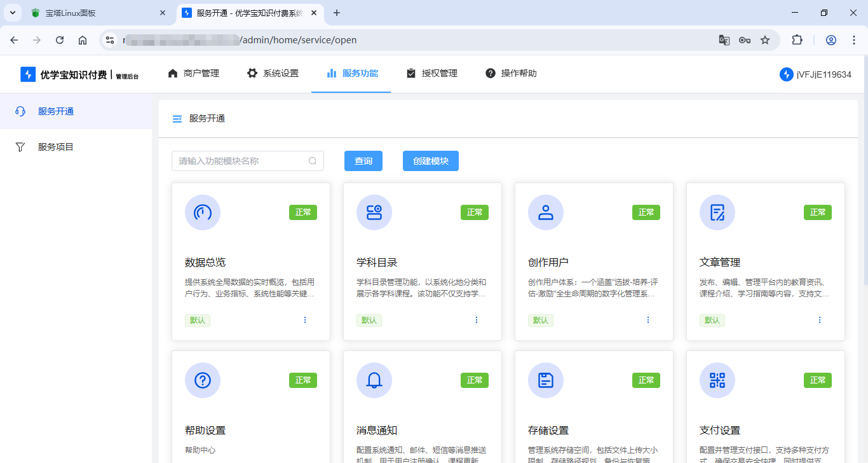Select 服务项目 in the left sidebar
The image size is (868, 463).
tap(56, 147)
